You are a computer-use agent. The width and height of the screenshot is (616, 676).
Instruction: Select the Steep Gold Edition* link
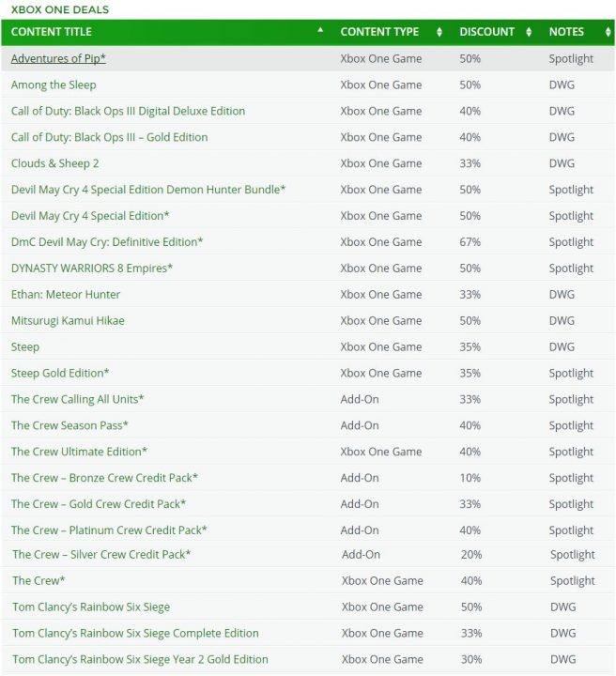click(x=60, y=374)
